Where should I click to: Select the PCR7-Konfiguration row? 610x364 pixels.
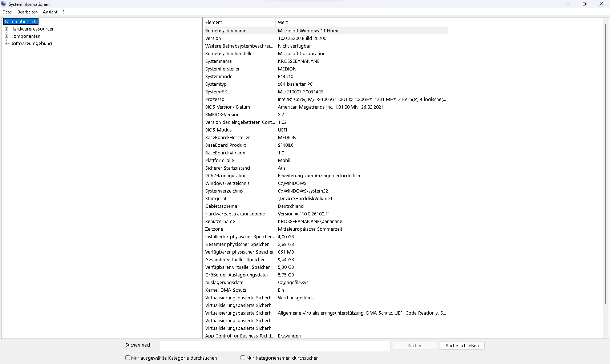click(x=326, y=176)
